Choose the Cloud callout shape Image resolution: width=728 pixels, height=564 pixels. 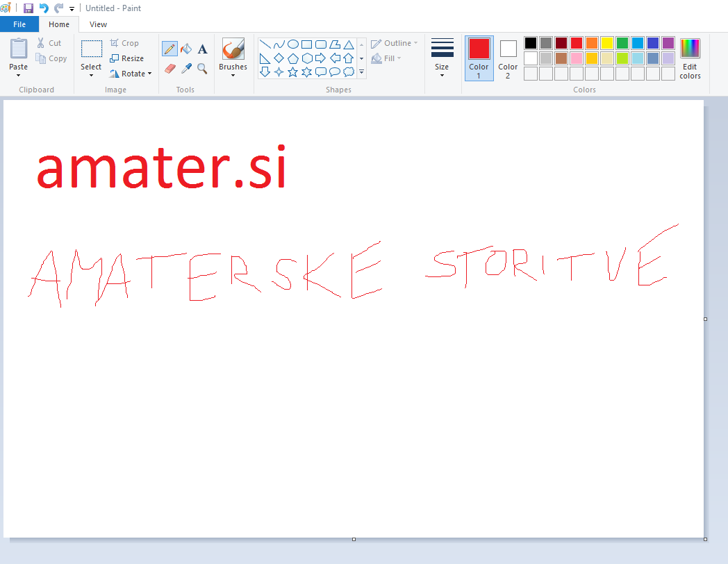349,72
